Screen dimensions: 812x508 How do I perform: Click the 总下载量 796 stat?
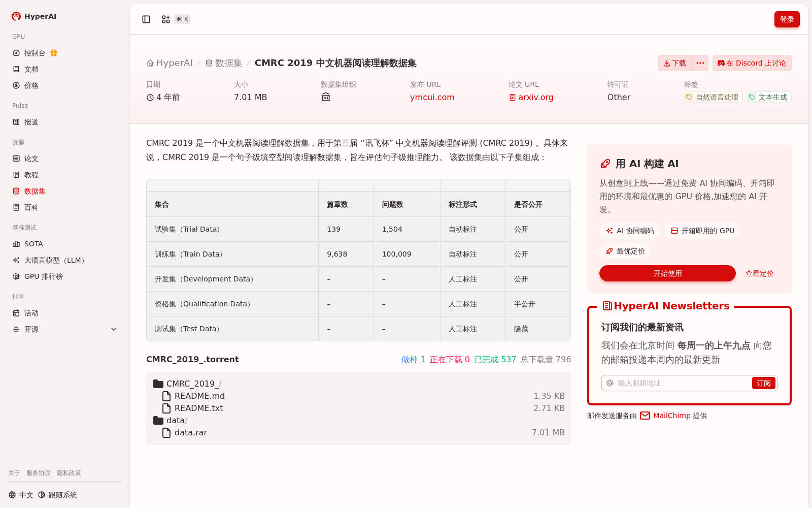pyautogui.click(x=546, y=359)
